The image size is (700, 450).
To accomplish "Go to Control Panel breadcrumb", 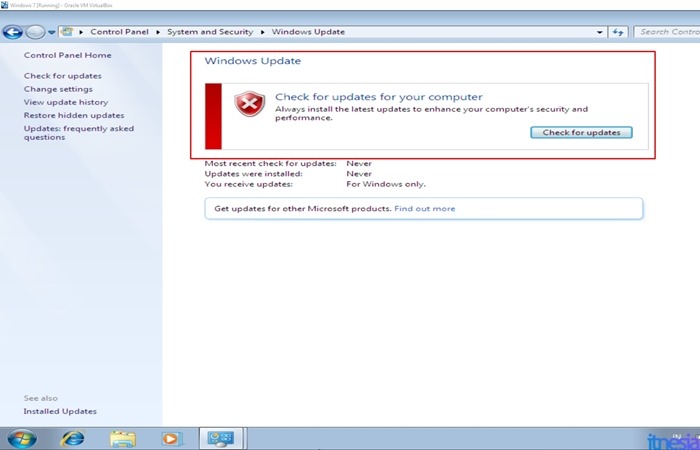I will pos(120,32).
